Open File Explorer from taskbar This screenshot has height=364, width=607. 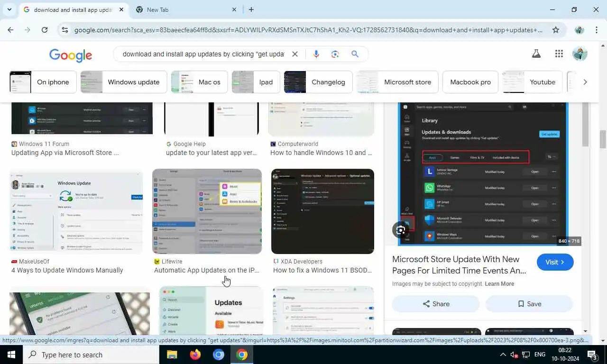172,355
